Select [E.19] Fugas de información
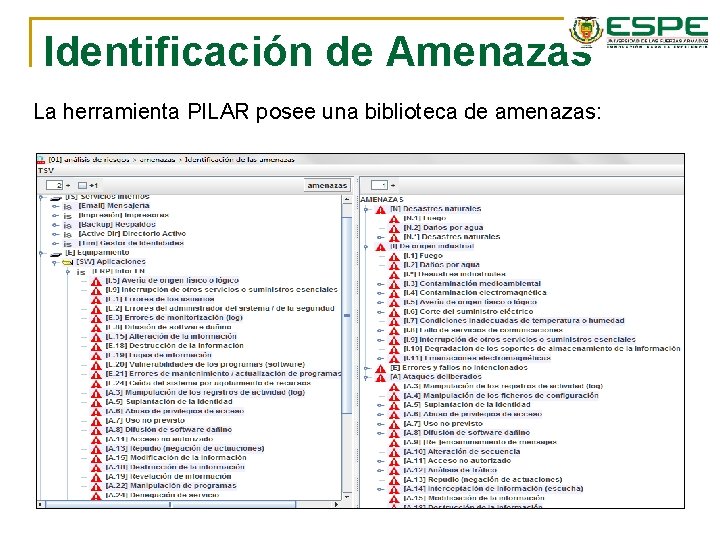This screenshot has width=720, height=540. pyautogui.click(x=158, y=355)
